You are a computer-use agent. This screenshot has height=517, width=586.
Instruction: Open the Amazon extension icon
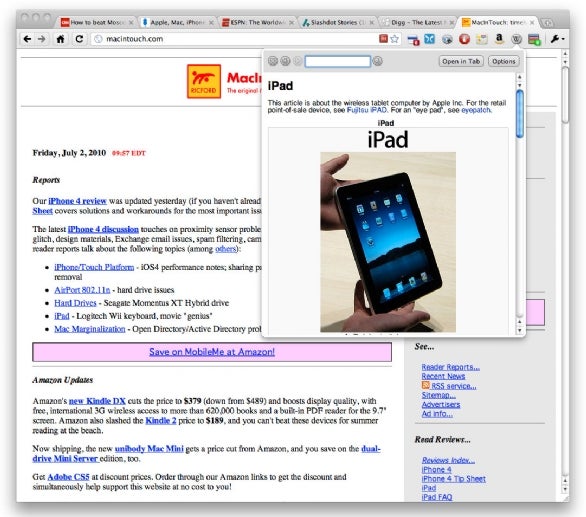(x=499, y=39)
